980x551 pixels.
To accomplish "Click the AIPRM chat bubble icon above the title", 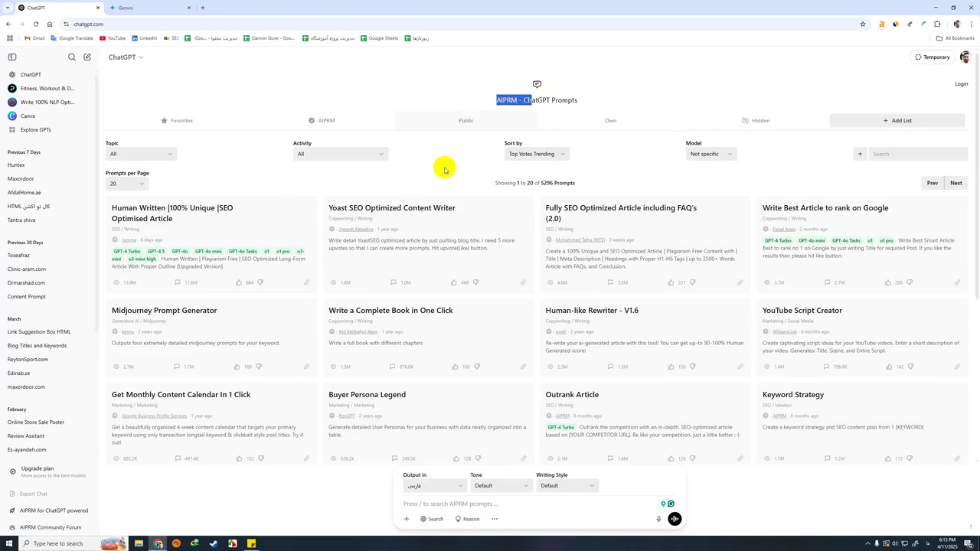I will coord(537,84).
